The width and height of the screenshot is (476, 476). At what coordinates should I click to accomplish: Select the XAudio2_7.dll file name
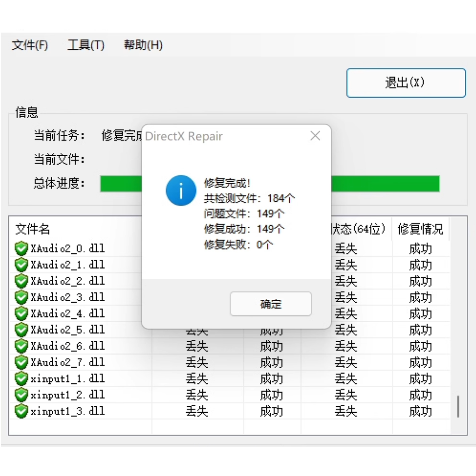pyautogui.click(x=67, y=362)
